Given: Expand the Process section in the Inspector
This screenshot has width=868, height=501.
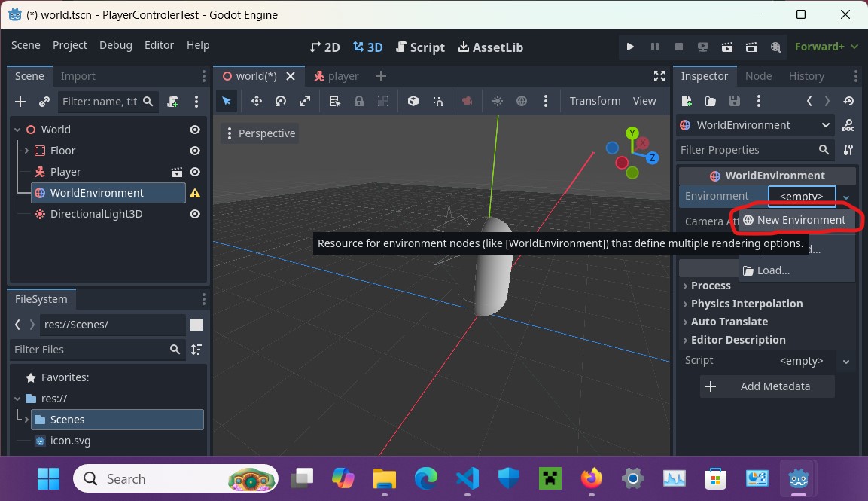Looking at the screenshot, I should 708,286.
